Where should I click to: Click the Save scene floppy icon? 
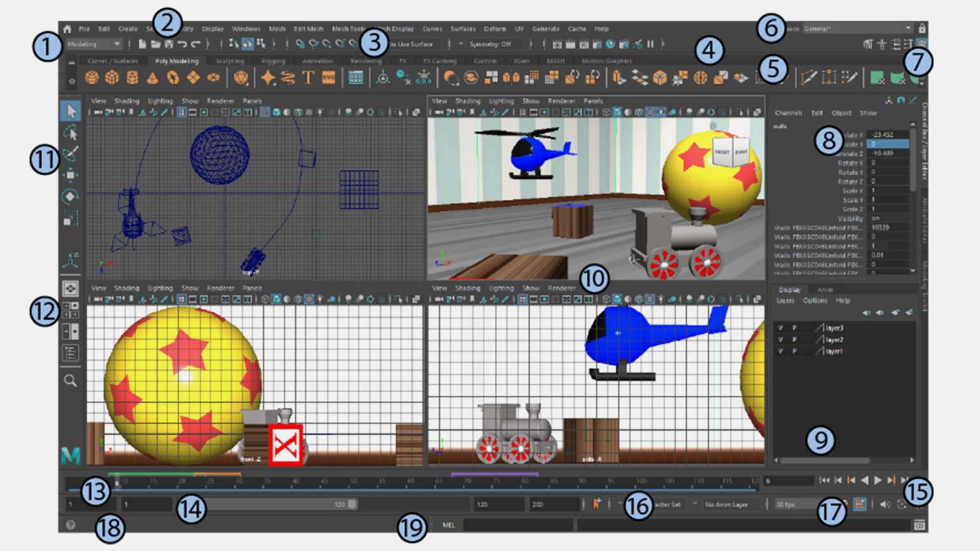click(169, 44)
